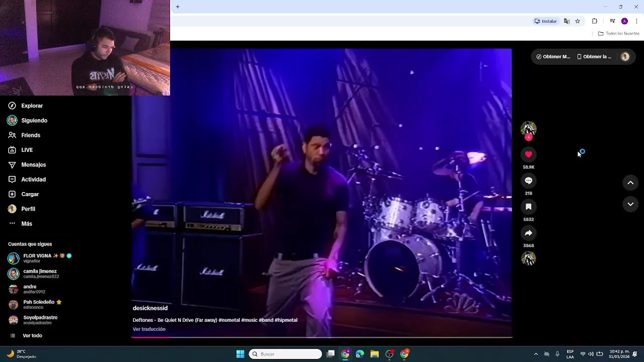Open Chrome profile avatar A
Viewport: 644px width, 362px height.
click(624, 21)
